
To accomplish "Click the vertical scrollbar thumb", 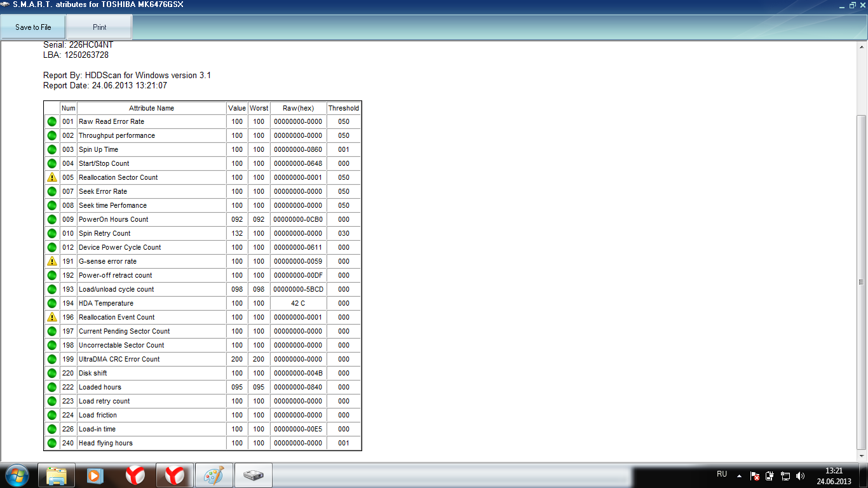I will tap(862, 282).
